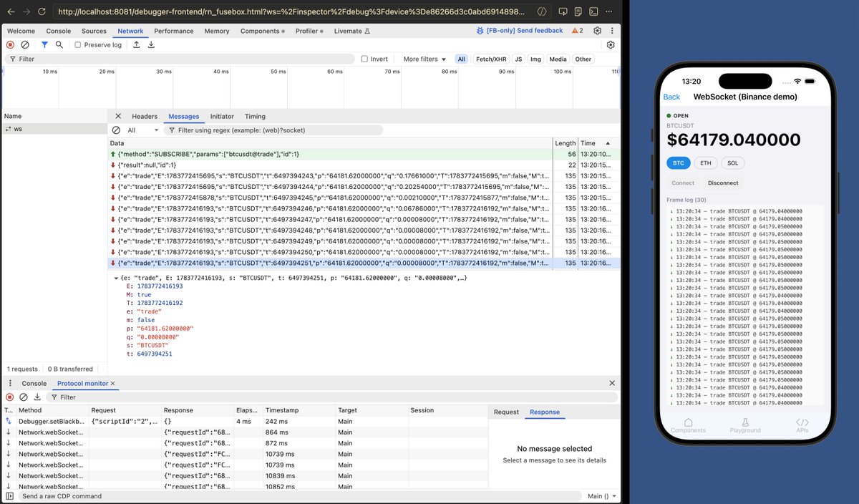Toggle CDP command editor sidebar icon

click(x=10, y=496)
